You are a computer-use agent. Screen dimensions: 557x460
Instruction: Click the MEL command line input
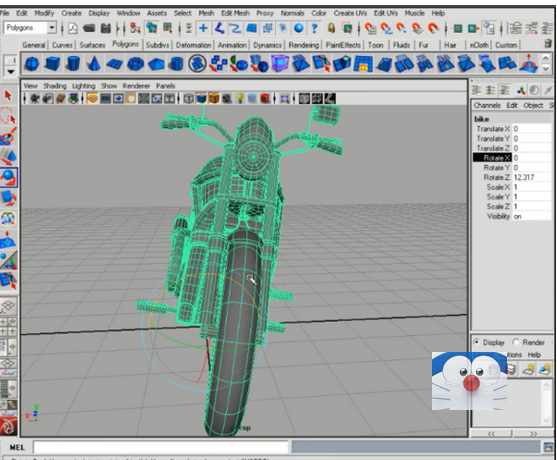pyautogui.click(x=161, y=447)
